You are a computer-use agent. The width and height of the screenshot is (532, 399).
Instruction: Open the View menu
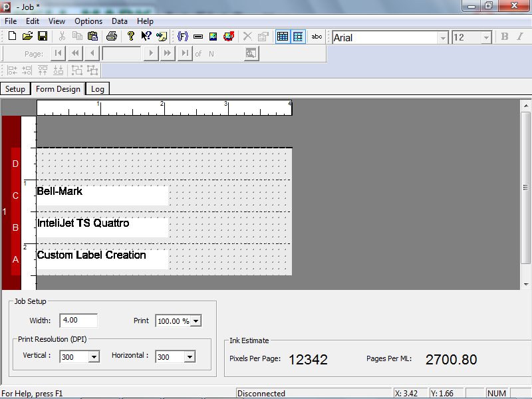[57, 21]
